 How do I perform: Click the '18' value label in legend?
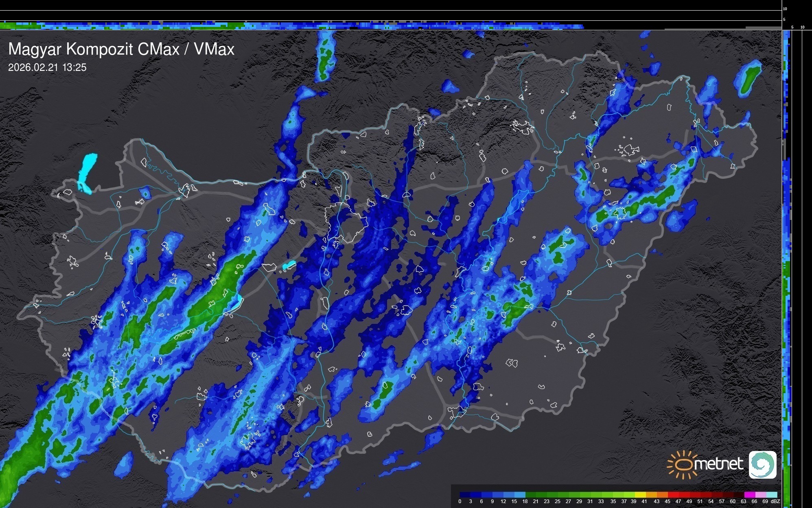(525, 501)
